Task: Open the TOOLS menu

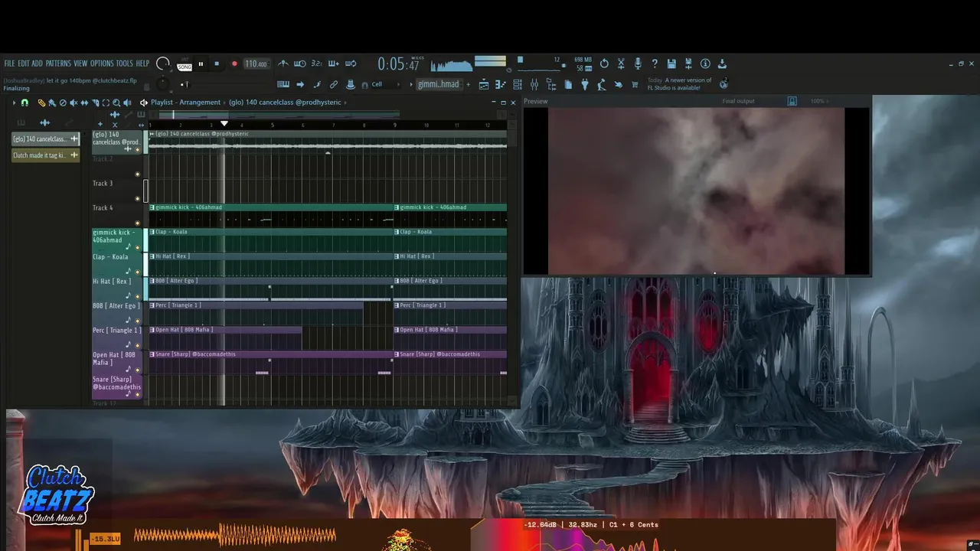Action: [125, 64]
